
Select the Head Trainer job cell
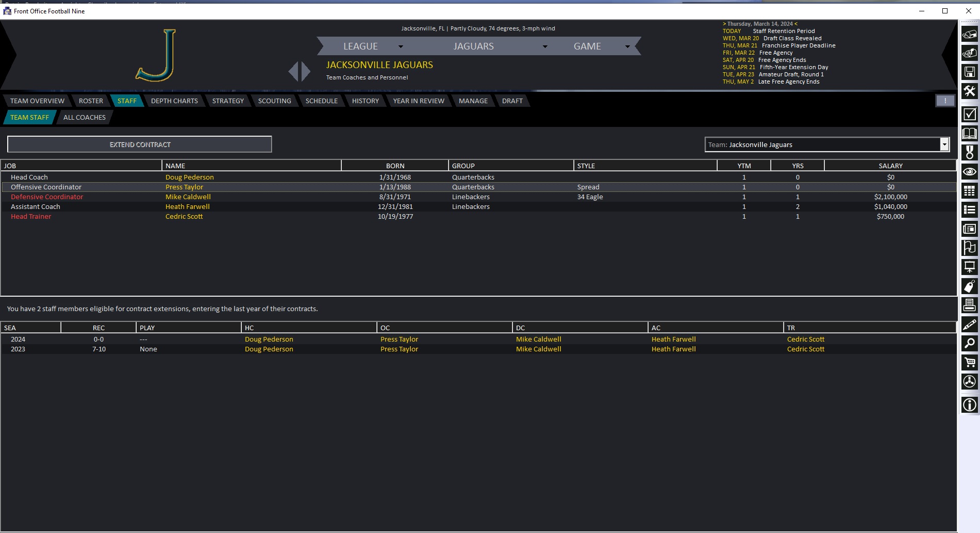[31, 216]
